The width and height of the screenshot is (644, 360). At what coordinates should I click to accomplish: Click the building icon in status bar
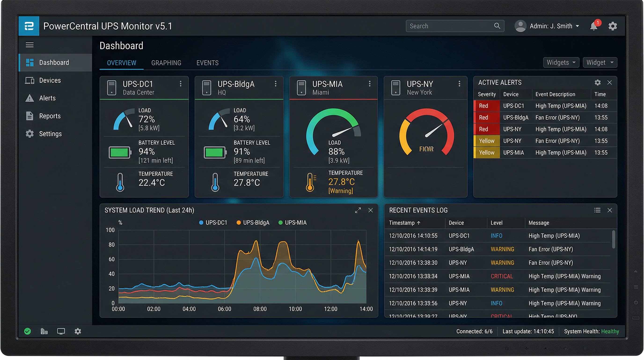pyautogui.click(x=44, y=331)
